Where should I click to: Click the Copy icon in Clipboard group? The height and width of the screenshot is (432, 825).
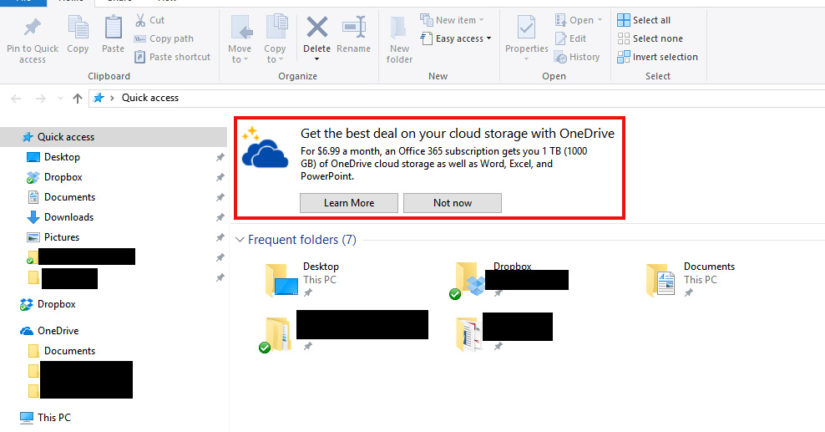click(78, 27)
